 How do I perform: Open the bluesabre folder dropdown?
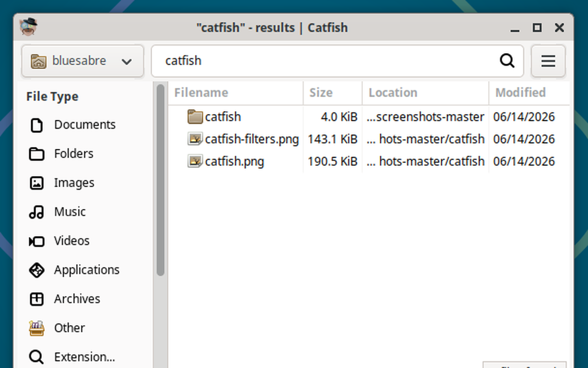click(83, 61)
